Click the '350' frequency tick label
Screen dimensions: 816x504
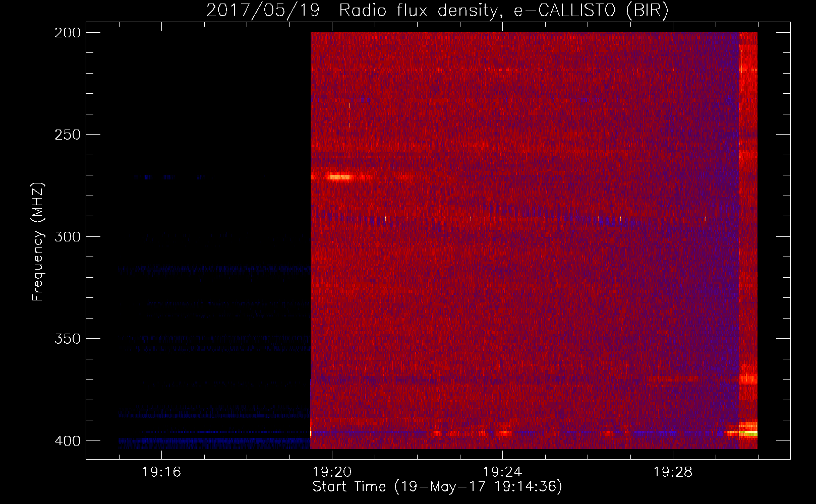pos(68,339)
